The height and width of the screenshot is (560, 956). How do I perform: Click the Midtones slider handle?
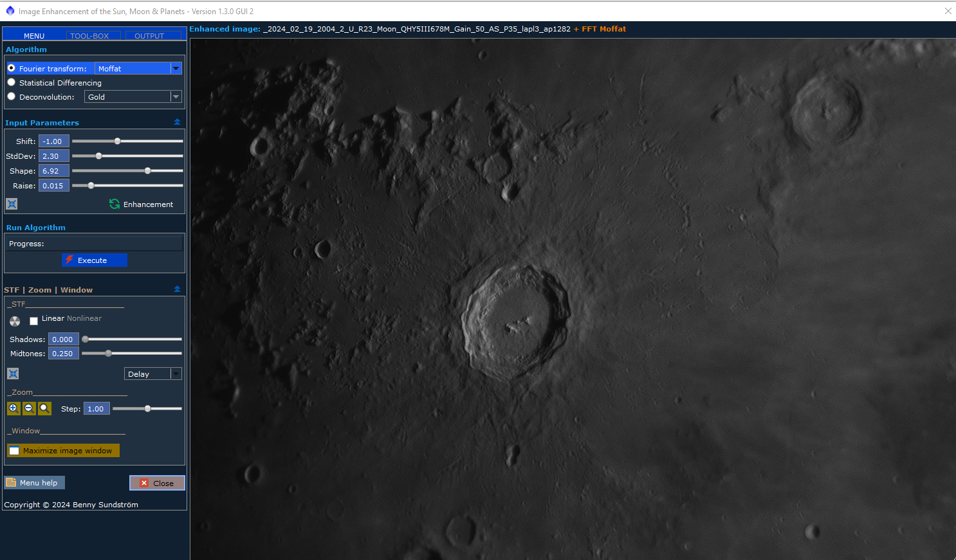[108, 353]
